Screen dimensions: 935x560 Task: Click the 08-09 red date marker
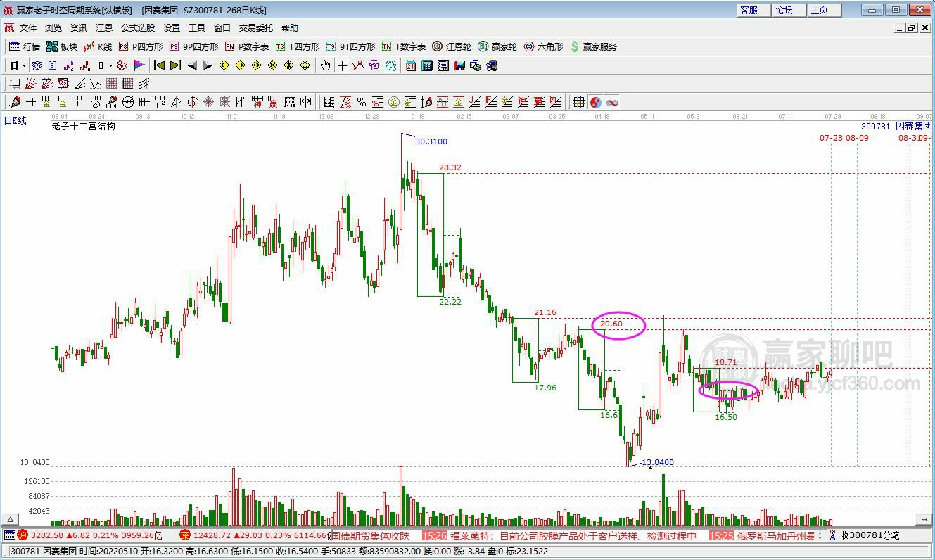[x=857, y=138]
